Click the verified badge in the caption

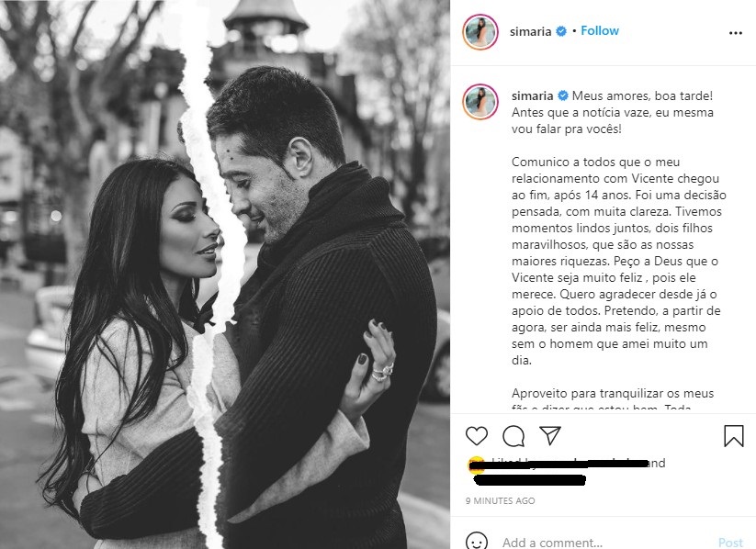[563, 95]
